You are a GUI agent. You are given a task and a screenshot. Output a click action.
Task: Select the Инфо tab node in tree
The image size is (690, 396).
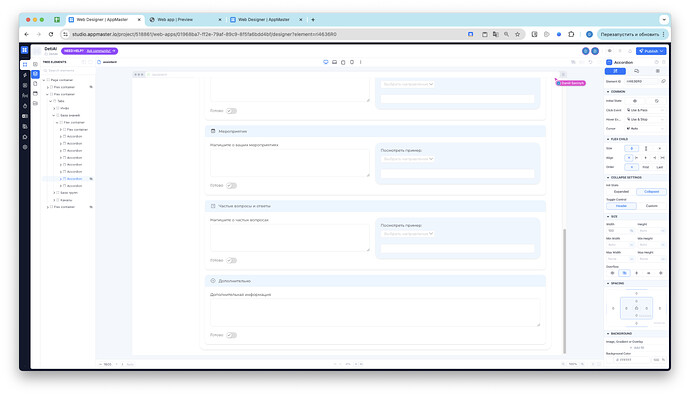pyautogui.click(x=65, y=108)
